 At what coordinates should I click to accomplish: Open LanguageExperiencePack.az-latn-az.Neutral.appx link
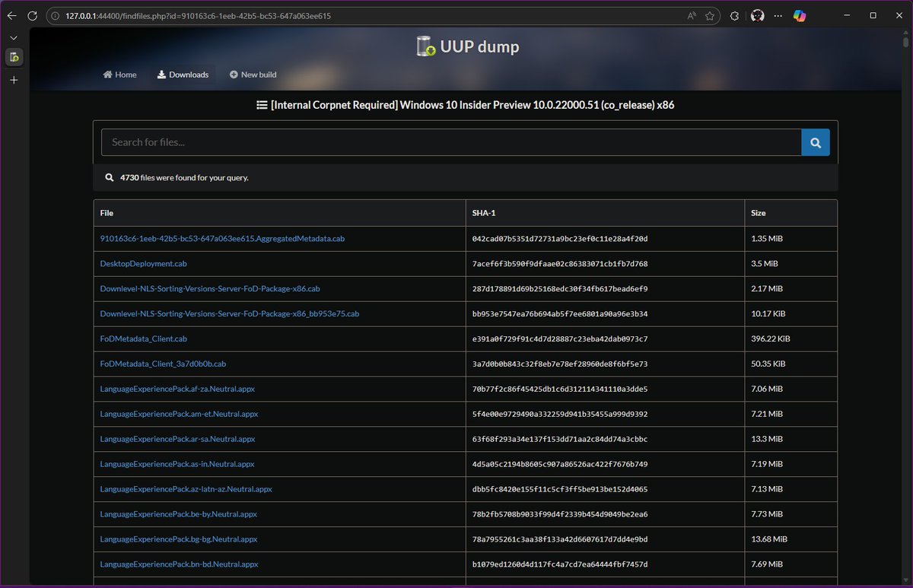click(186, 489)
